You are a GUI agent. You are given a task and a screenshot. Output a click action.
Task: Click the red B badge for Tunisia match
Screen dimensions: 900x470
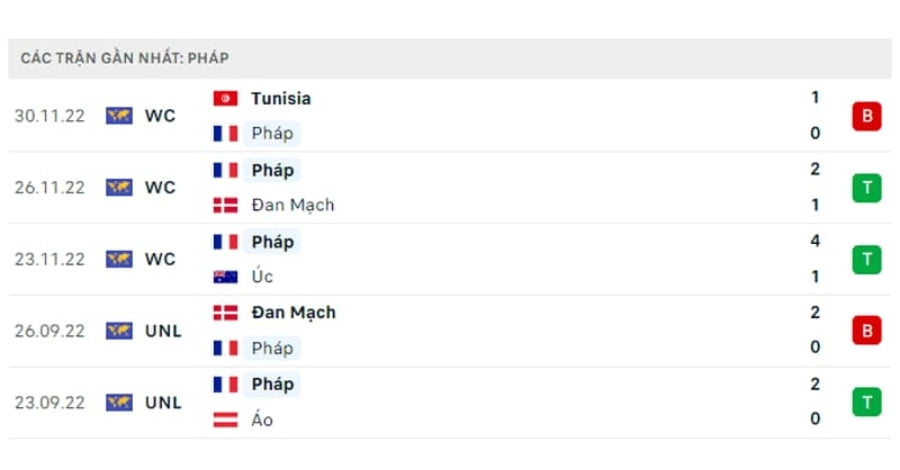[867, 116]
